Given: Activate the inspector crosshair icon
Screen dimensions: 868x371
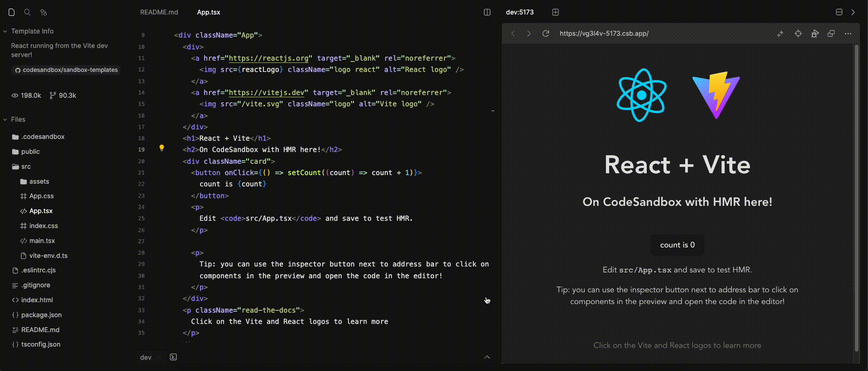Looking at the screenshot, I should pos(798,33).
